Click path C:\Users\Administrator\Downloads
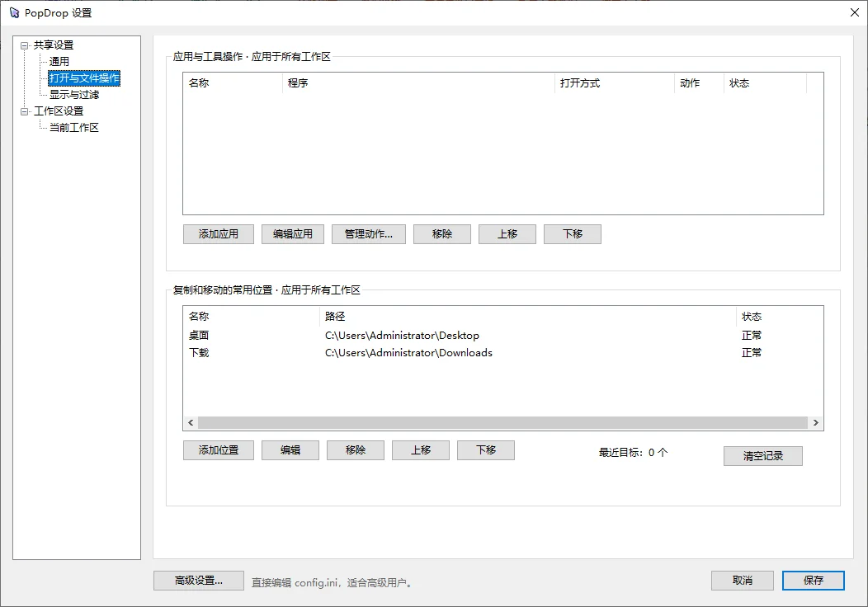The height and width of the screenshot is (607, 868). tap(408, 352)
